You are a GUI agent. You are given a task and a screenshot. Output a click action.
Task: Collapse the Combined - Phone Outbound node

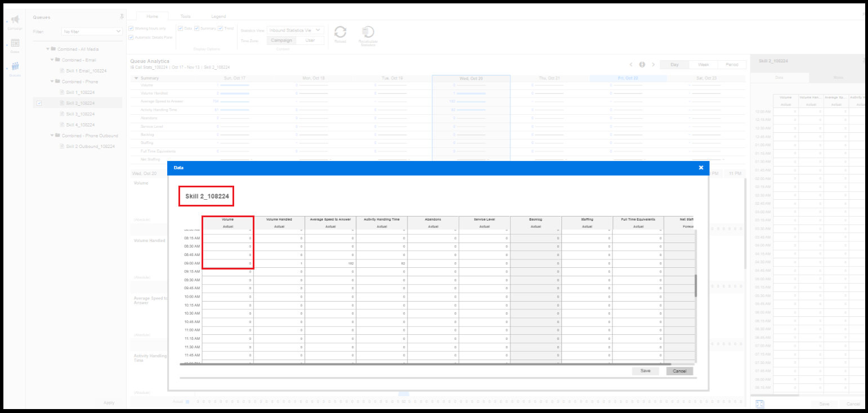coord(52,136)
